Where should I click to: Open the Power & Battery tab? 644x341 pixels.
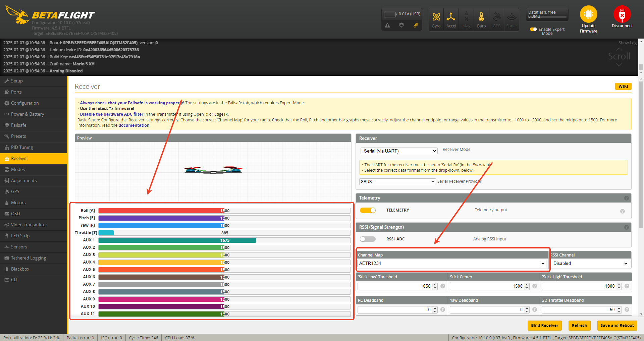pyautogui.click(x=34, y=114)
